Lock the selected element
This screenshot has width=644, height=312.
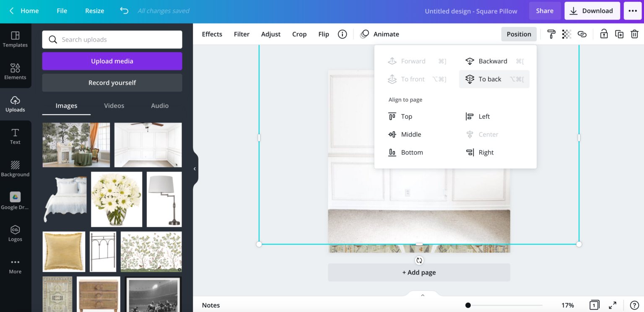coord(604,34)
